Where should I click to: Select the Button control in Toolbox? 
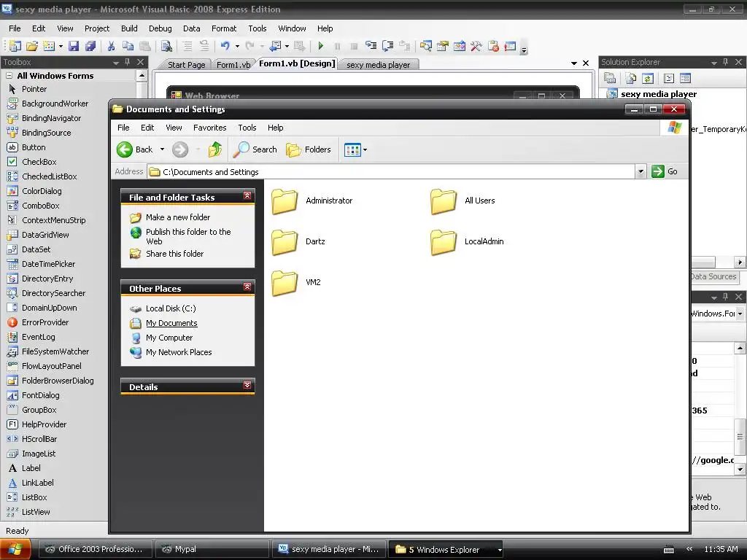(x=34, y=147)
